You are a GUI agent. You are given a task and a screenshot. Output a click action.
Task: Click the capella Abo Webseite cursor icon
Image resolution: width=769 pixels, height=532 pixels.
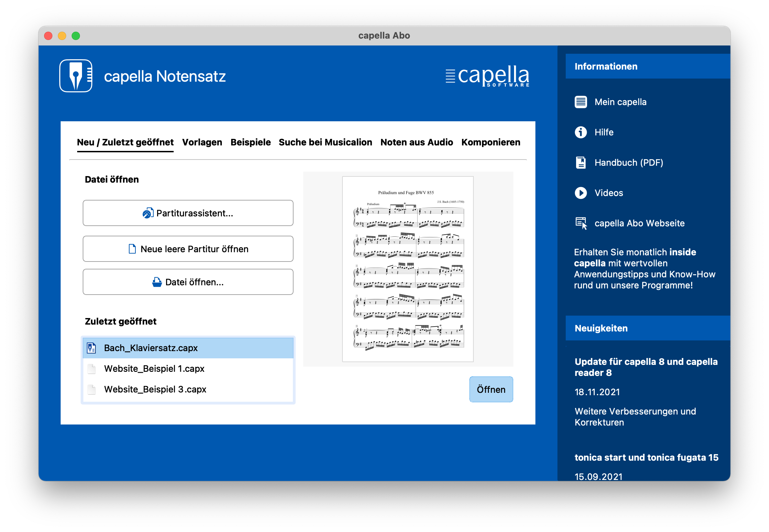click(581, 223)
